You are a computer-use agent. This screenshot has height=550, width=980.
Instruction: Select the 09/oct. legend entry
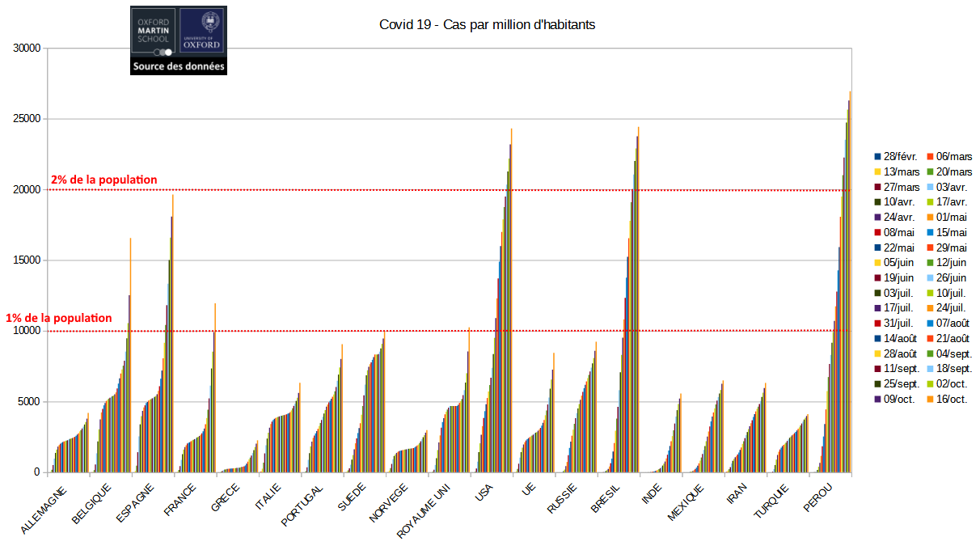902,399
